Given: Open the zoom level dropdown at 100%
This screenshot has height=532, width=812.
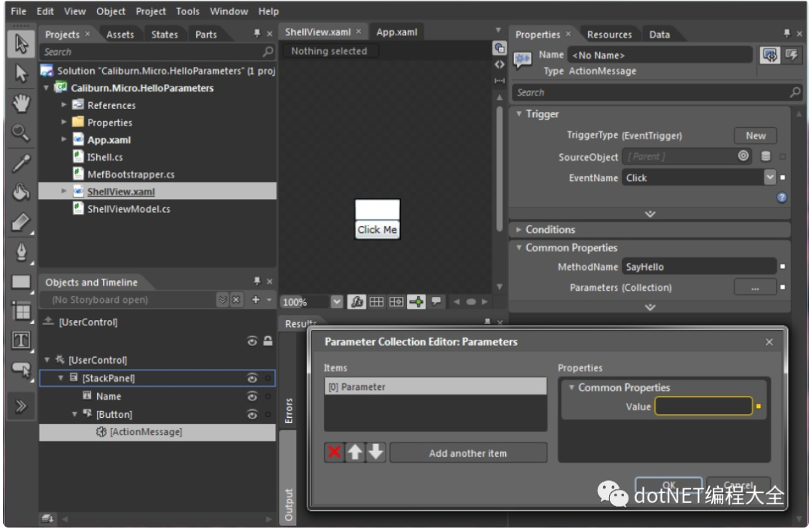Looking at the screenshot, I should pos(336,302).
